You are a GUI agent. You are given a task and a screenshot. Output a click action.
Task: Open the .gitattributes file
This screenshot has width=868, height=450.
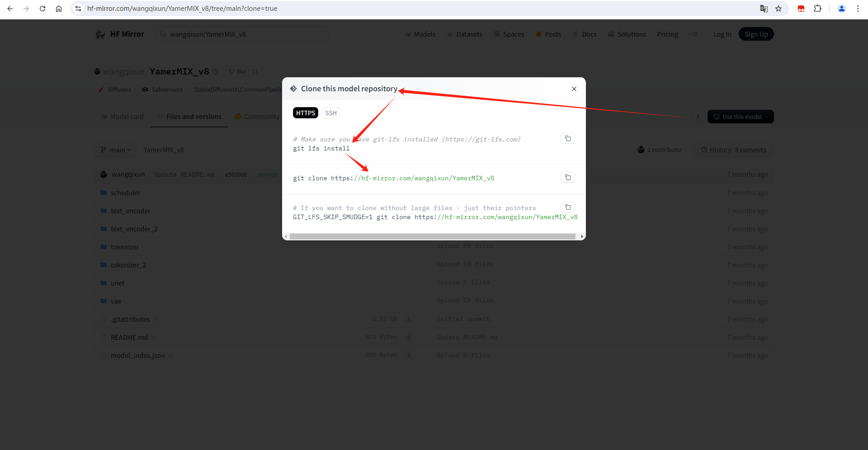(130, 319)
